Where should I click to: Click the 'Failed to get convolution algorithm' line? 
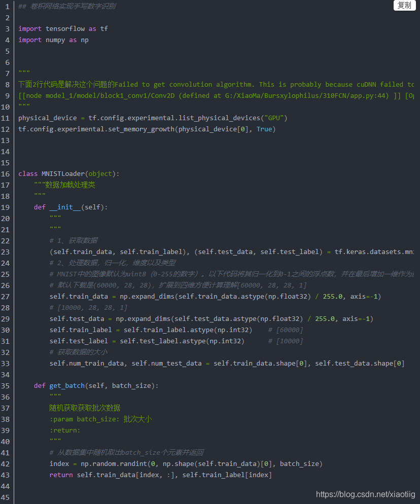click(216, 85)
